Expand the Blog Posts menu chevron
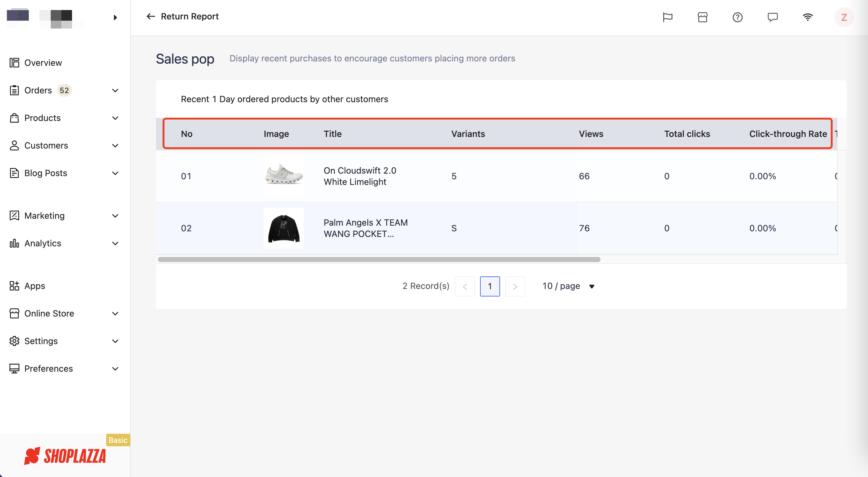This screenshot has width=868, height=477. 115,173
